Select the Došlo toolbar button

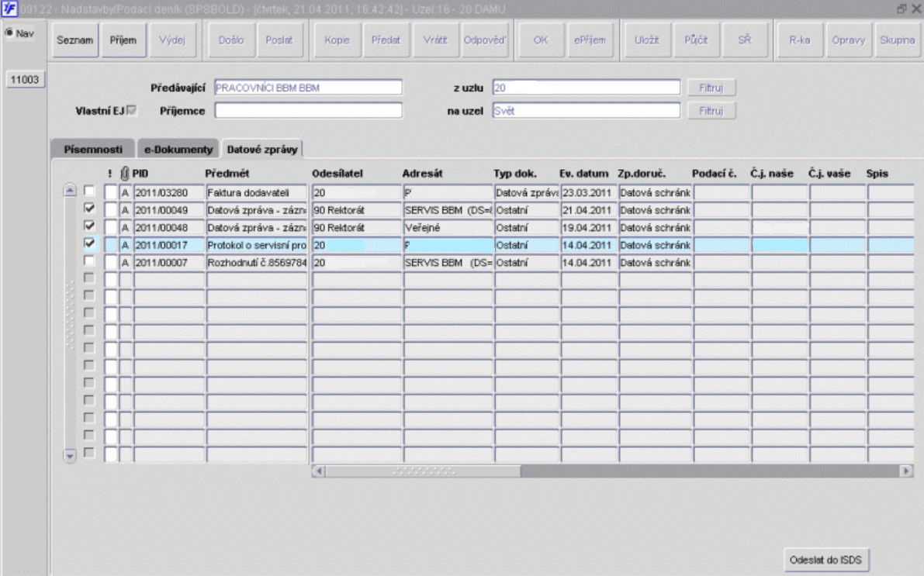pyautogui.click(x=231, y=40)
